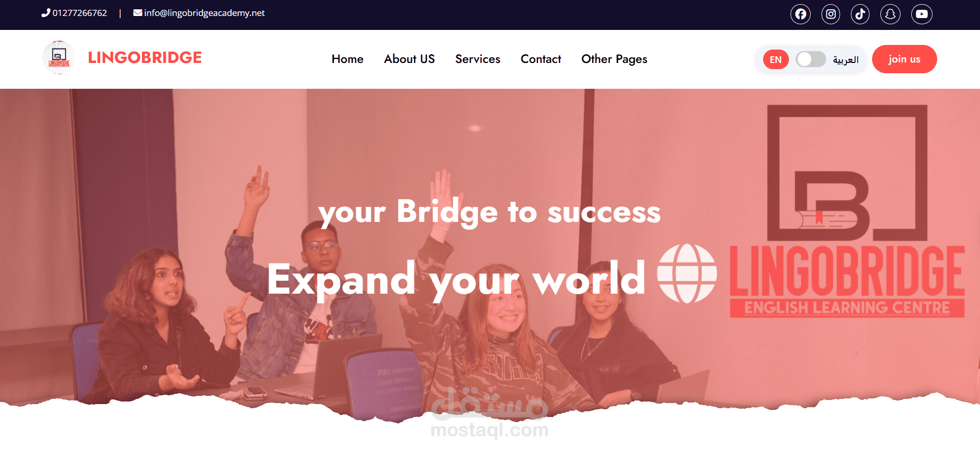Click the white globe icon in hero
This screenshot has width=980, height=449.
687,274
